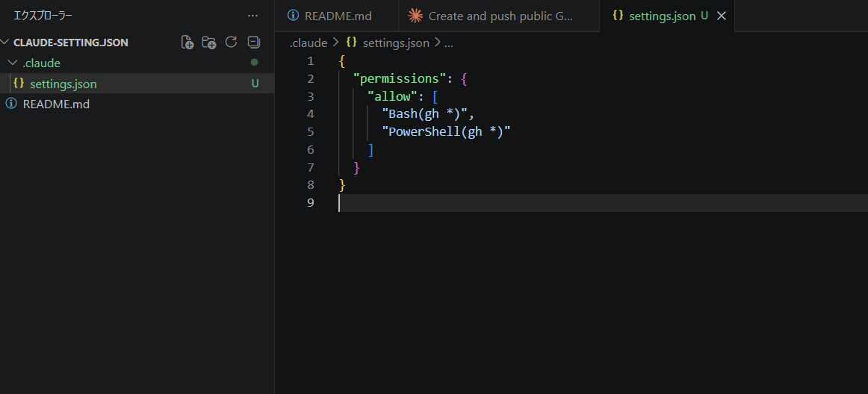868x394 pixels.
Task: Click the closing brace on line 8
Action: tap(342, 185)
